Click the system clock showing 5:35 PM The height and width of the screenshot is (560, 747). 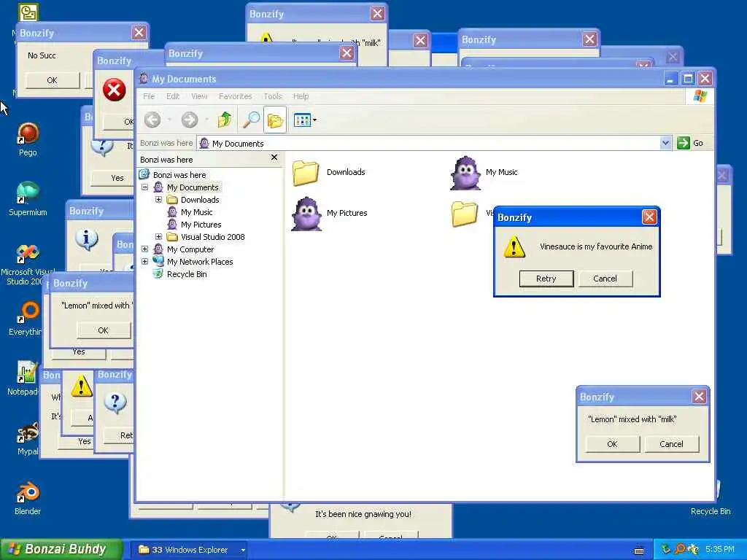[x=720, y=549]
